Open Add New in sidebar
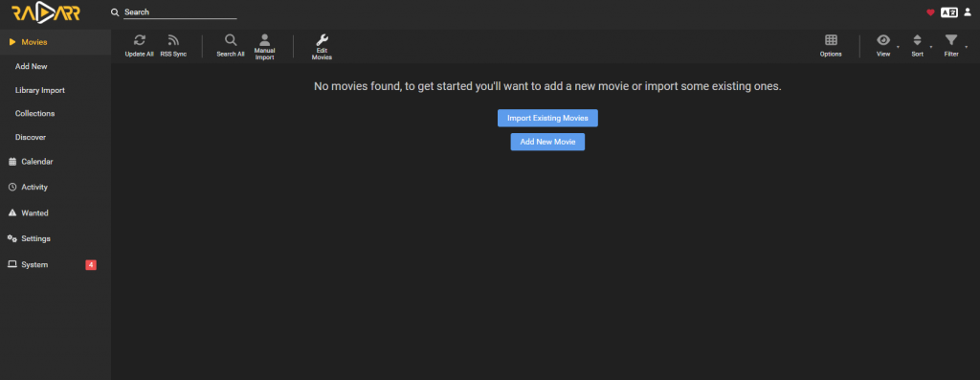 (56, 66)
